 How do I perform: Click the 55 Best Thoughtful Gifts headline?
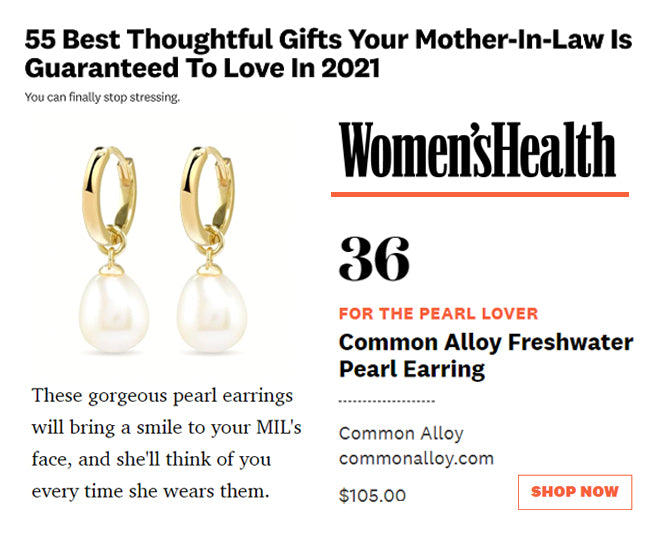coord(328,54)
